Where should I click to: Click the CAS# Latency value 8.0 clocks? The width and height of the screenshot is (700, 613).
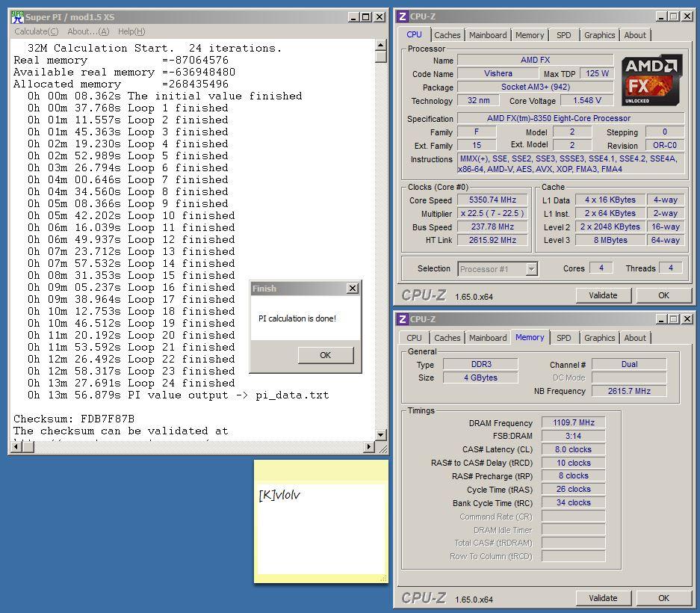574,449
